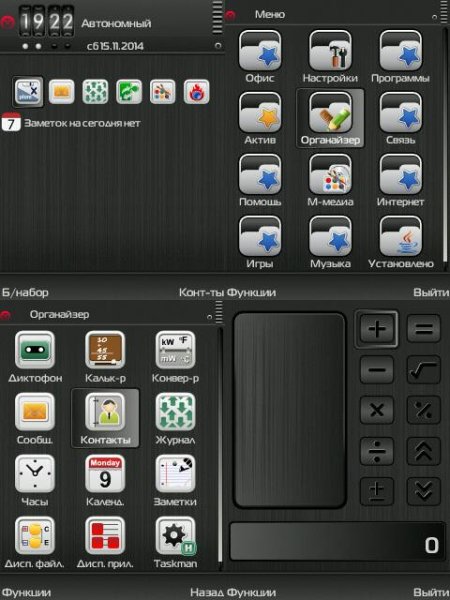This screenshot has height=600, width=450.
Task: Click the calculator result field showing 0
Action: coord(338,542)
